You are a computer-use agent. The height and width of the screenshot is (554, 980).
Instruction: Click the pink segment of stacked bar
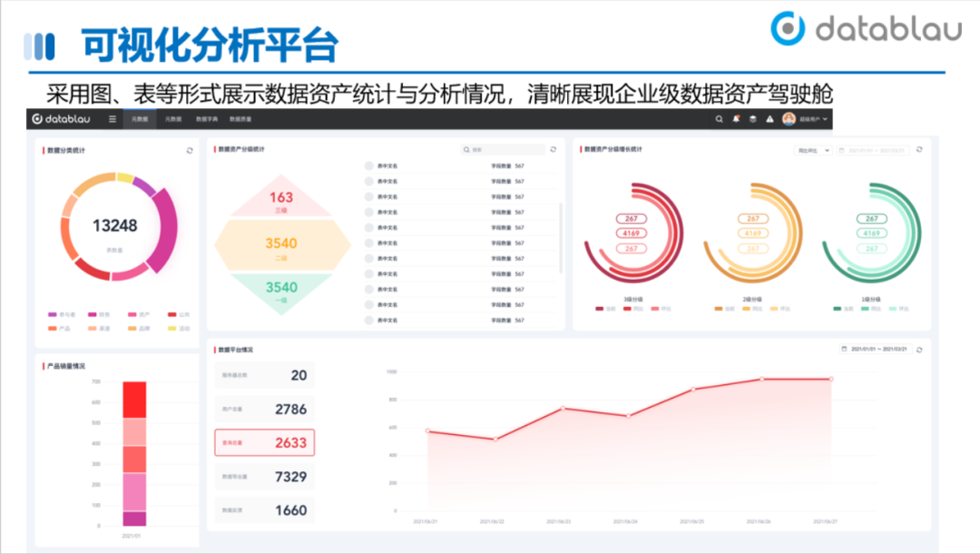[134, 492]
